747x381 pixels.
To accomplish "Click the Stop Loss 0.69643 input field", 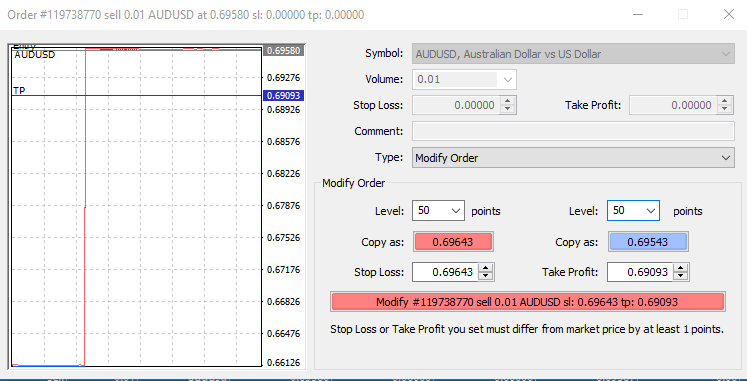I will point(444,272).
